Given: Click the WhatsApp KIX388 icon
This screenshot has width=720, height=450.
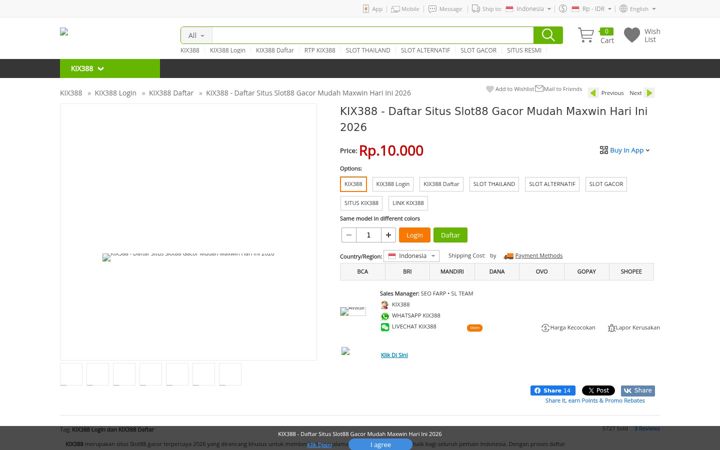Looking at the screenshot, I should (385, 316).
